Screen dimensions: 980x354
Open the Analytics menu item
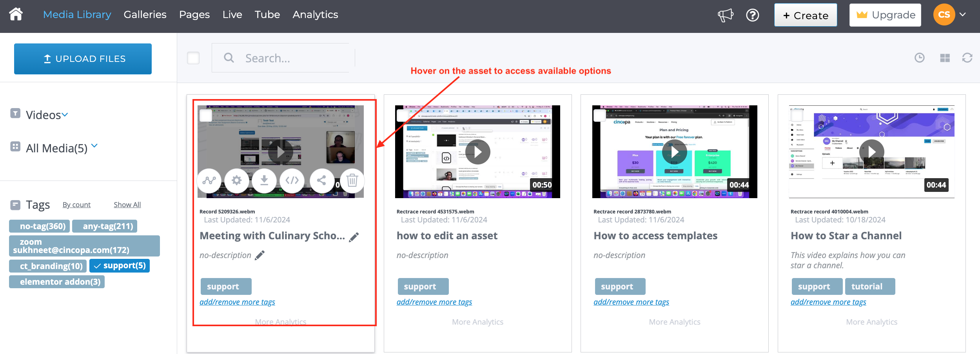pyautogui.click(x=315, y=14)
